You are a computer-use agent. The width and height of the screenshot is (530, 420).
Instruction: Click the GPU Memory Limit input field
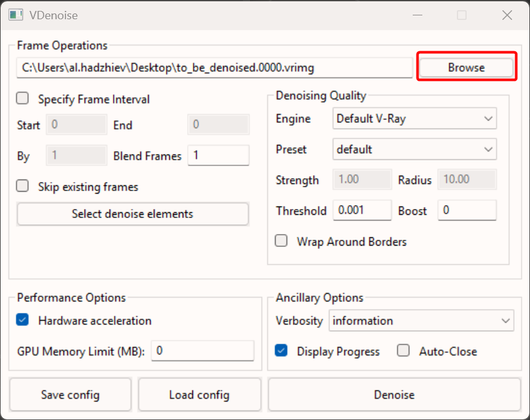point(203,351)
